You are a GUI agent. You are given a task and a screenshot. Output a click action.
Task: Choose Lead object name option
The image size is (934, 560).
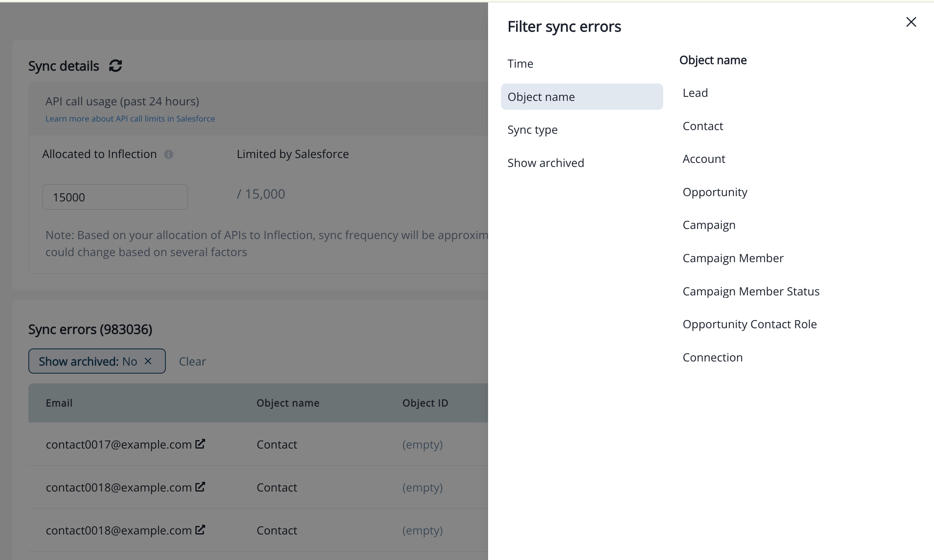pyautogui.click(x=695, y=93)
